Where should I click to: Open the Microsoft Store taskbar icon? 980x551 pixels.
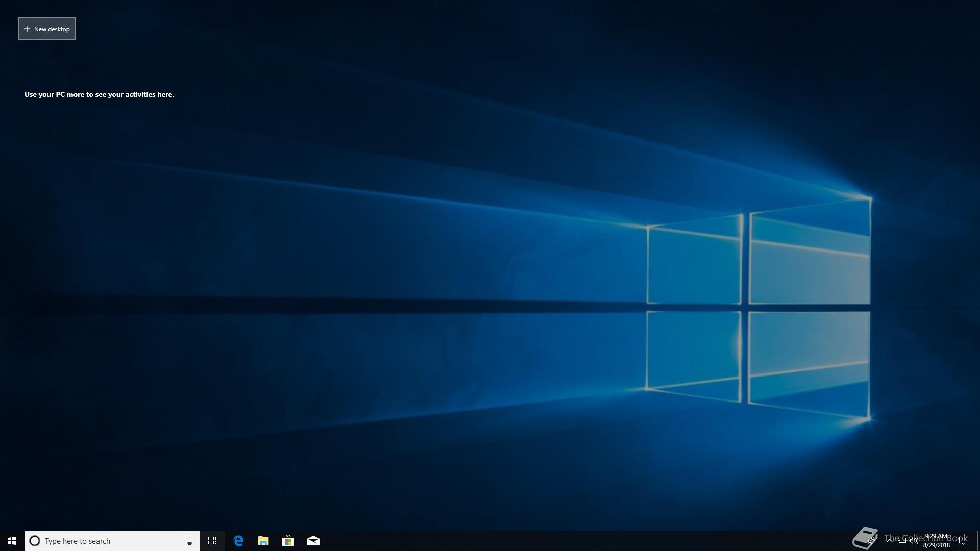pos(288,541)
